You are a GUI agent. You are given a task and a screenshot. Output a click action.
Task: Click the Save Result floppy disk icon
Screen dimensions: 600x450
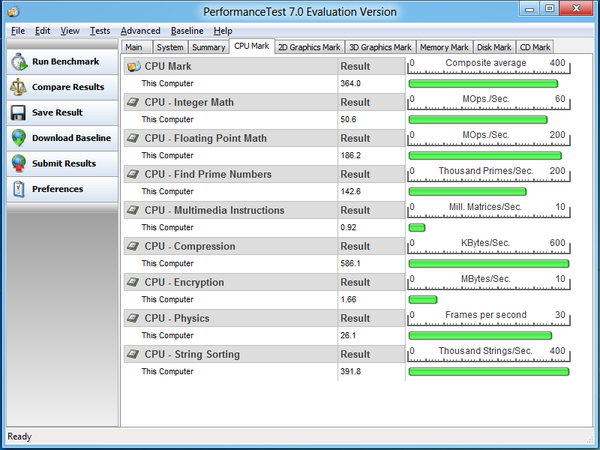point(19,113)
